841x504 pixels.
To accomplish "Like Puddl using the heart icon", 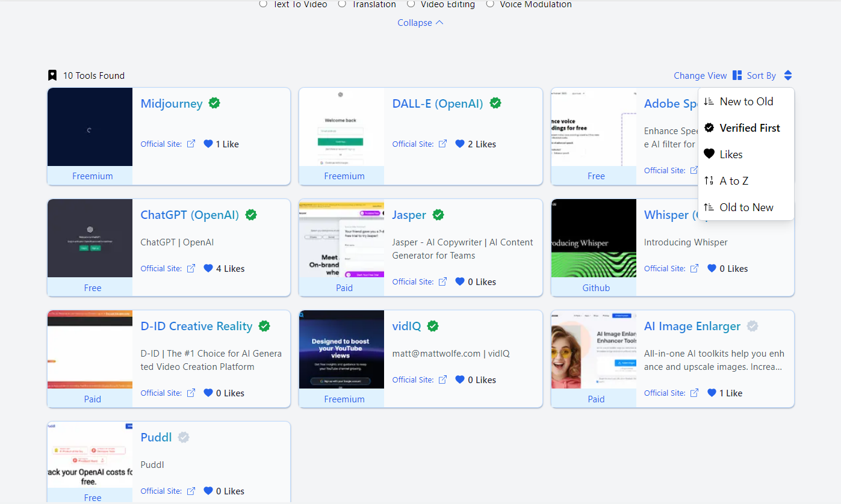I will point(208,491).
